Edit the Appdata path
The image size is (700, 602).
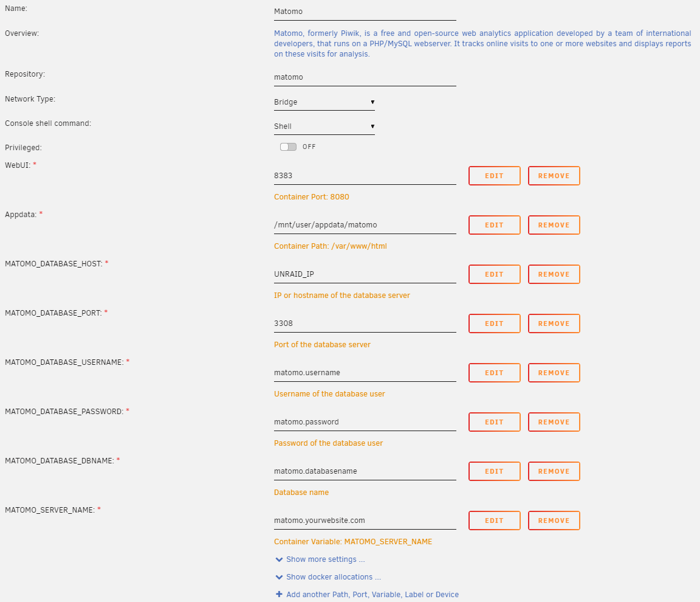[x=494, y=225]
